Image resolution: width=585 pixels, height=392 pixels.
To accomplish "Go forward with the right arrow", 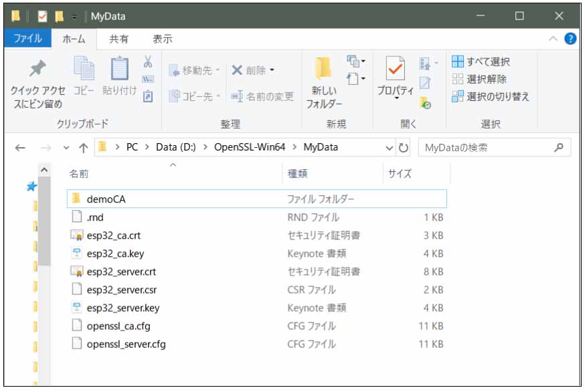I will pos(46,148).
